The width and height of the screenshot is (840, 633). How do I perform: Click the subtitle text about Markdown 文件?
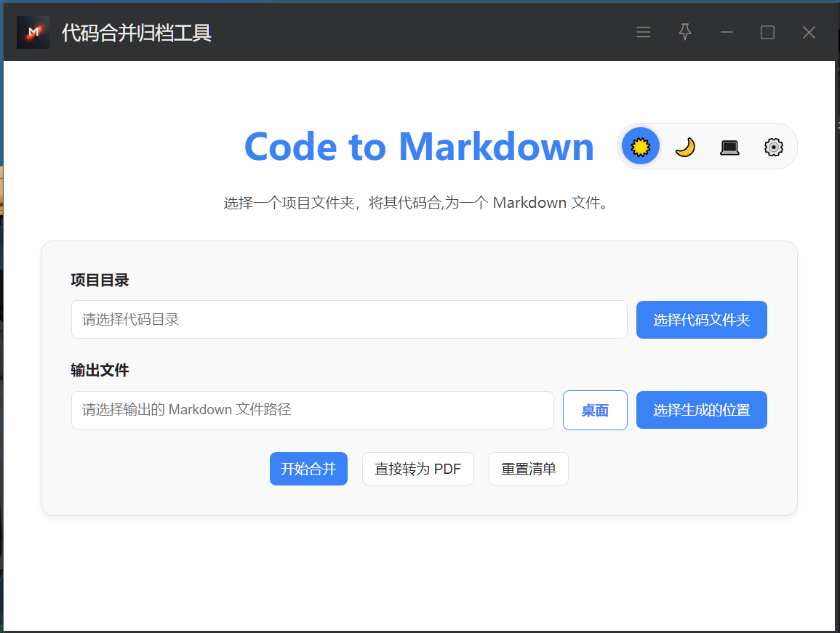pos(416,203)
